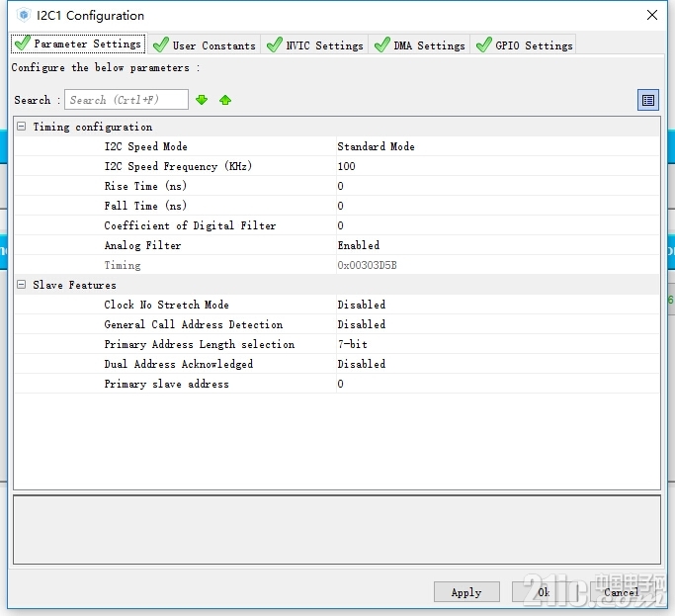Edit the Fall Time (ns) value
This screenshot has height=616, width=675.
[497, 206]
